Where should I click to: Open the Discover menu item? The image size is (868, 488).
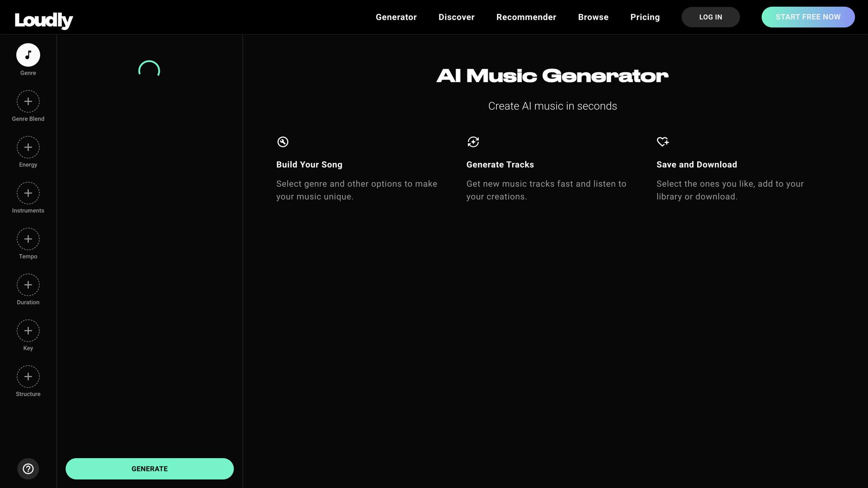(456, 17)
